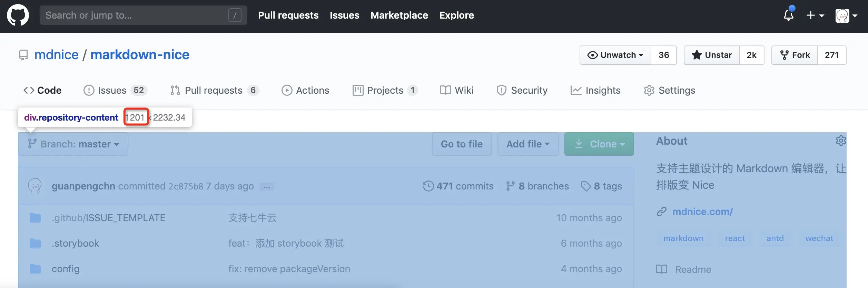Expand the Add file dropdown
Viewport: 868px width, 288px height.
[x=528, y=144]
